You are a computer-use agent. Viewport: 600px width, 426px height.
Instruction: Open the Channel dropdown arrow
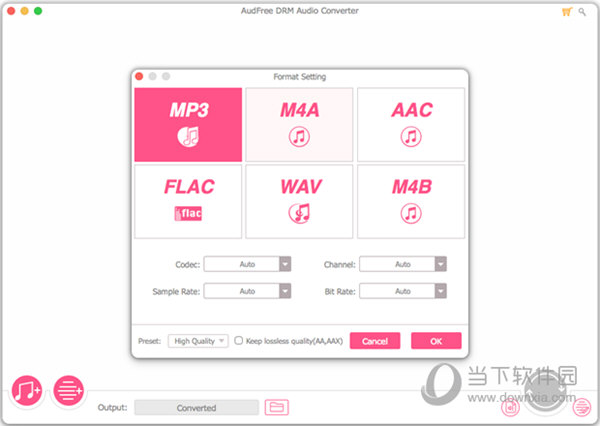click(441, 264)
